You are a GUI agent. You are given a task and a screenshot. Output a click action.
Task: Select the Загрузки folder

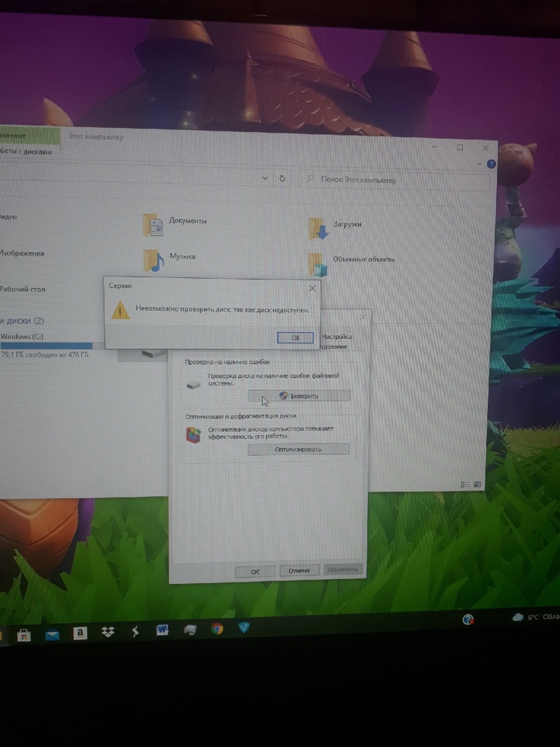click(x=335, y=228)
